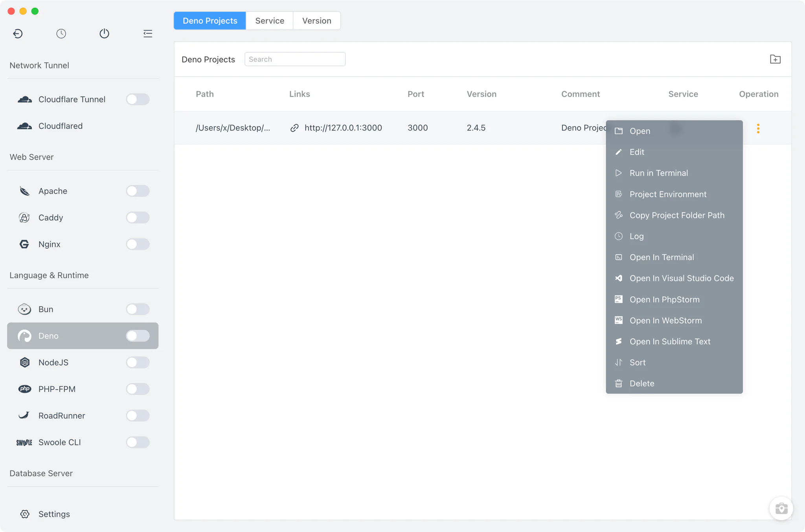Select Project Environment menu entry
This screenshot has width=805, height=532.
click(674, 194)
